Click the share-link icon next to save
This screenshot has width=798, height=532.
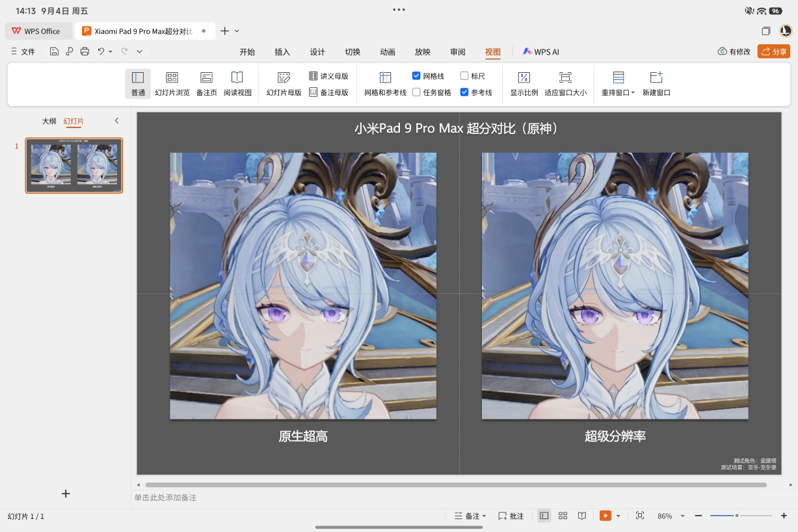[69, 51]
